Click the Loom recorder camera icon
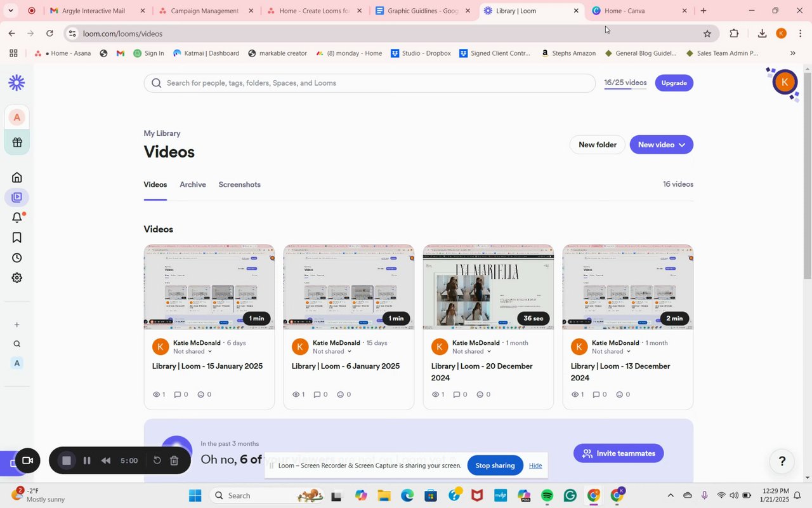Image resolution: width=812 pixels, height=508 pixels. (x=27, y=461)
